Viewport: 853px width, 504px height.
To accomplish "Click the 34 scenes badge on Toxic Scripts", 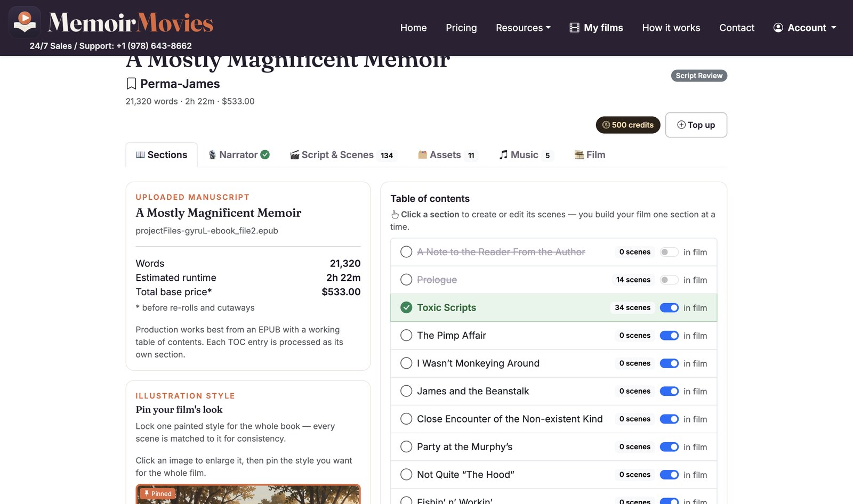I will tap(633, 307).
